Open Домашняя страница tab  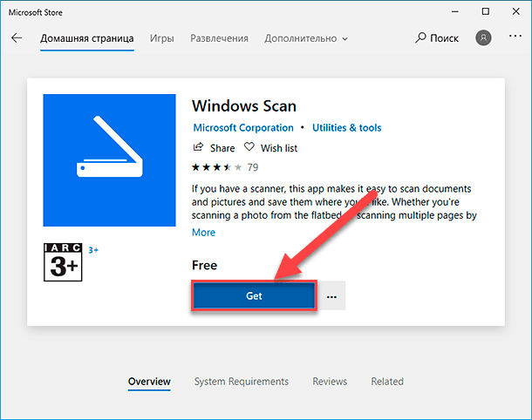[x=87, y=38]
